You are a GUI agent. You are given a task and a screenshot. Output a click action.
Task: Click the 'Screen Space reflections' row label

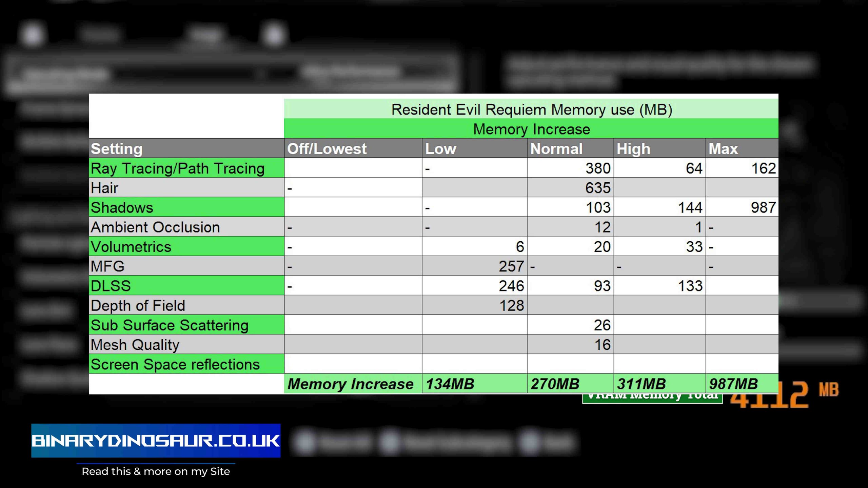point(175,365)
